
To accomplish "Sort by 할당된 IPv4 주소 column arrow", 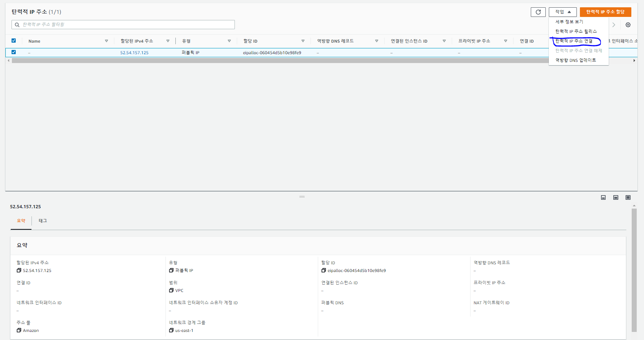I will [x=168, y=41].
